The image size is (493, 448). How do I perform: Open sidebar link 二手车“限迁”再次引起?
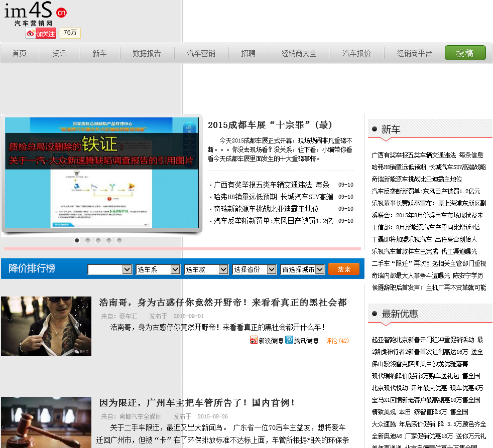429,263
